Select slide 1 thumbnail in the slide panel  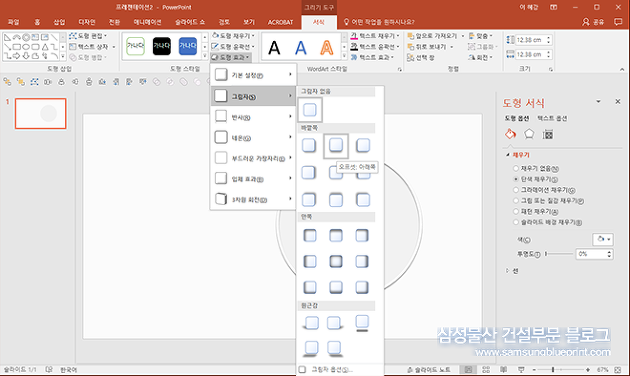[41, 113]
